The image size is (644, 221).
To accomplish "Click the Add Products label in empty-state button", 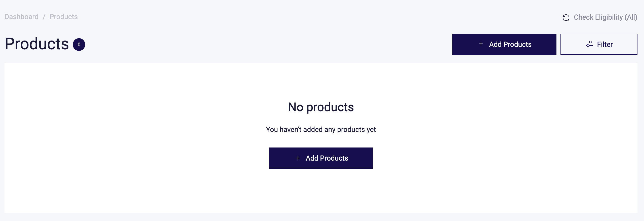I will click(x=327, y=158).
